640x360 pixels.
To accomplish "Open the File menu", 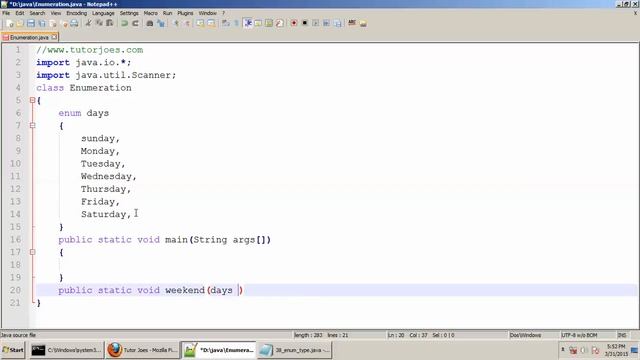I will (x=6, y=13).
